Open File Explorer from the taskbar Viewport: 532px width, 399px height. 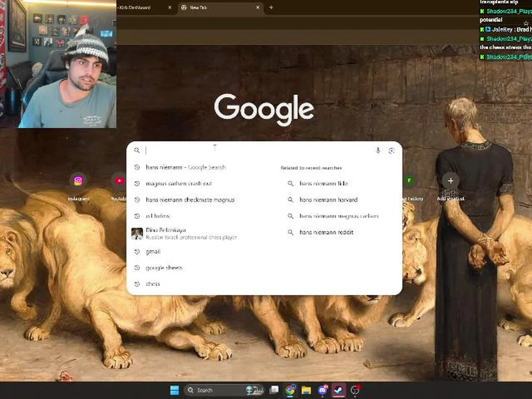click(x=306, y=390)
